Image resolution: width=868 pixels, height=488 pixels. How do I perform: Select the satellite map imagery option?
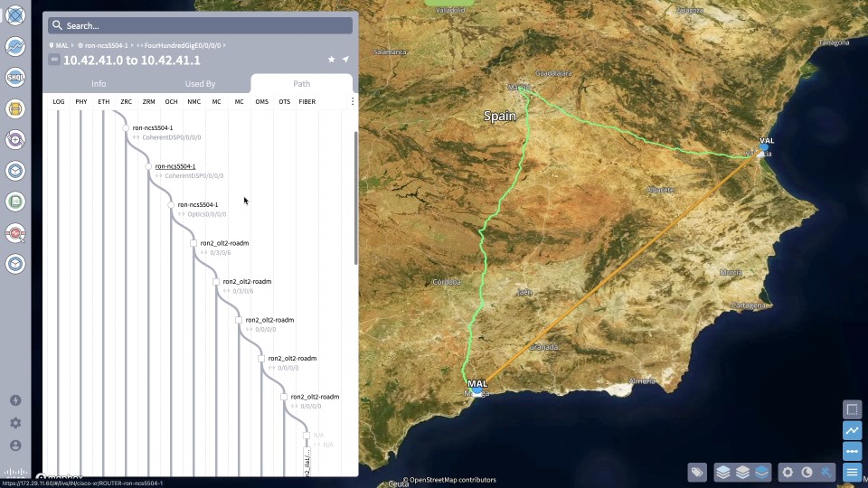pos(826,472)
